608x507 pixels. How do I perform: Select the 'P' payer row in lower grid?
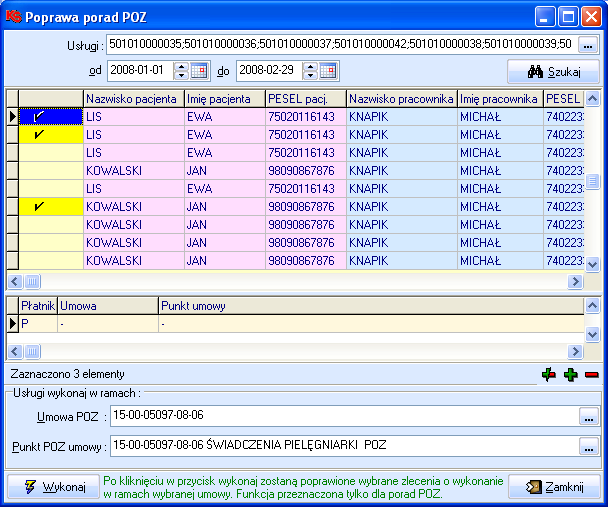tap(295, 324)
